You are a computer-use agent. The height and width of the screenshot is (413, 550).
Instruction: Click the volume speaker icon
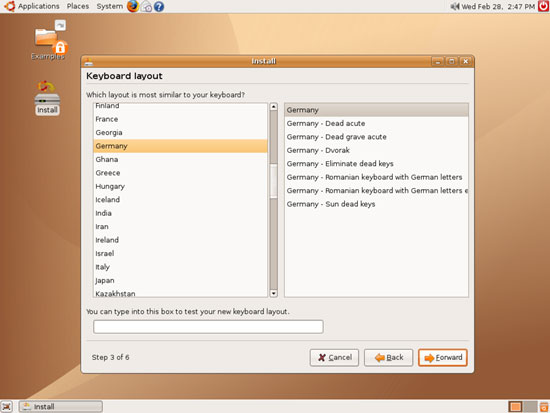pos(455,6)
